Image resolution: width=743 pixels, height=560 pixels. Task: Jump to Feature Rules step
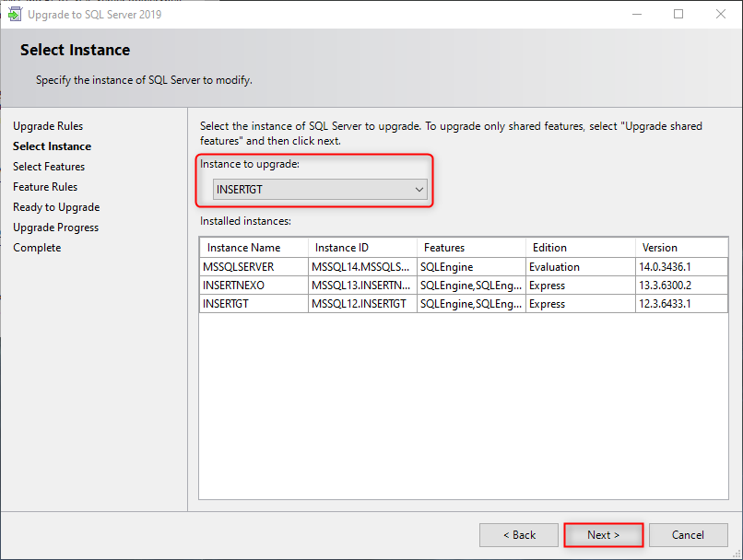pyautogui.click(x=45, y=187)
